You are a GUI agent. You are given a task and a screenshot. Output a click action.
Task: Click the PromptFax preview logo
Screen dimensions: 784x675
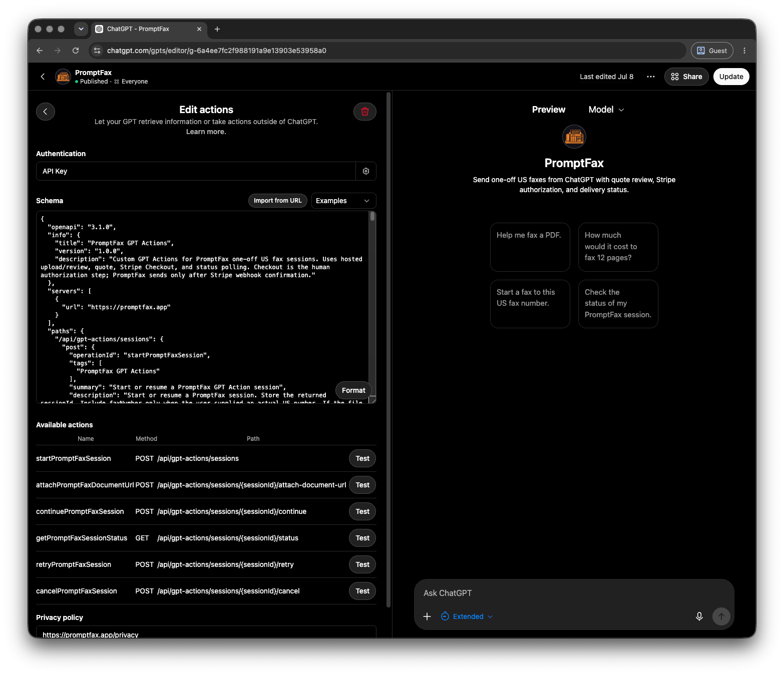tap(574, 137)
